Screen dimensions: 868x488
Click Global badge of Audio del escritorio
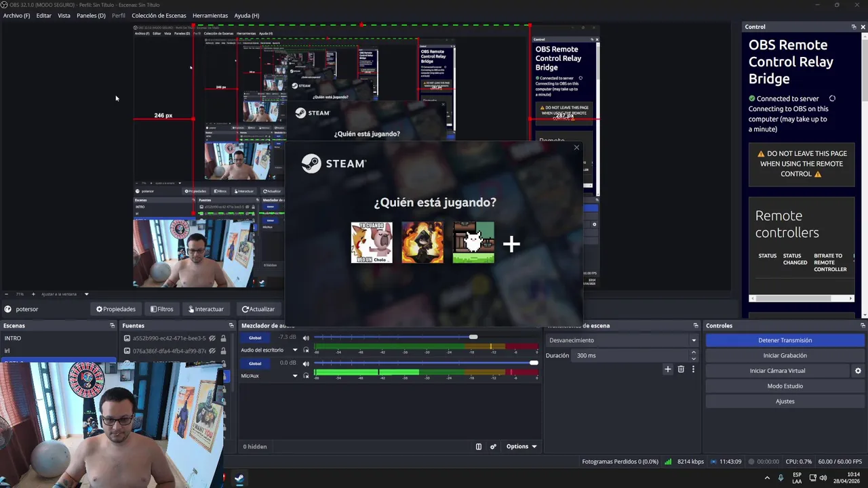pyautogui.click(x=255, y=338)
